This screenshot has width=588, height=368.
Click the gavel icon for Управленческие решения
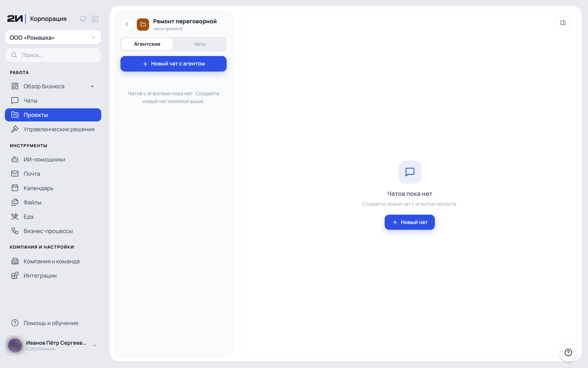tap(15, 129)
